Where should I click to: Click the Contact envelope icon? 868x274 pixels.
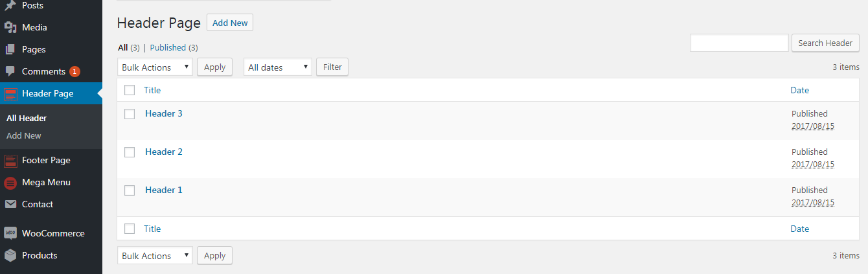pos(10,204)
